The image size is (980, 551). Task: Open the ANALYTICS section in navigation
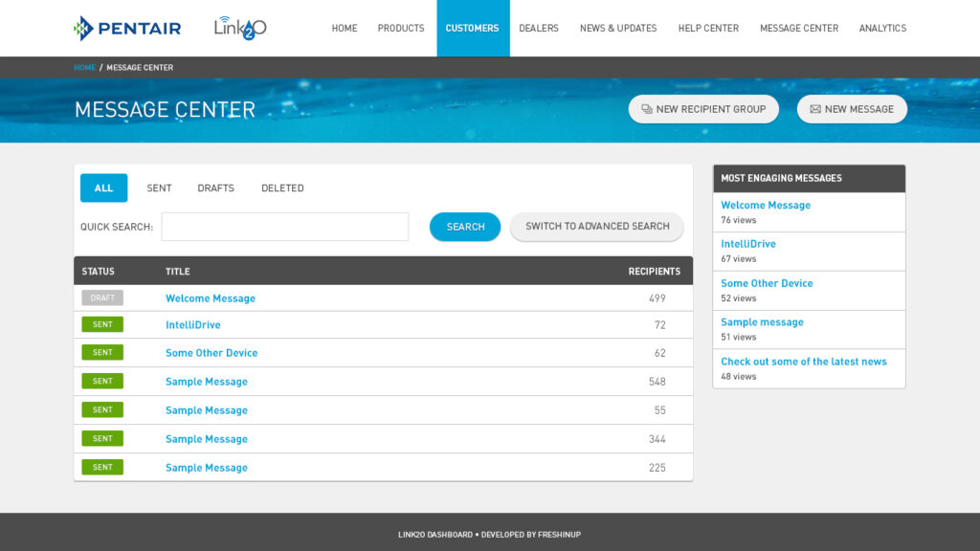(x=882, y=28)
